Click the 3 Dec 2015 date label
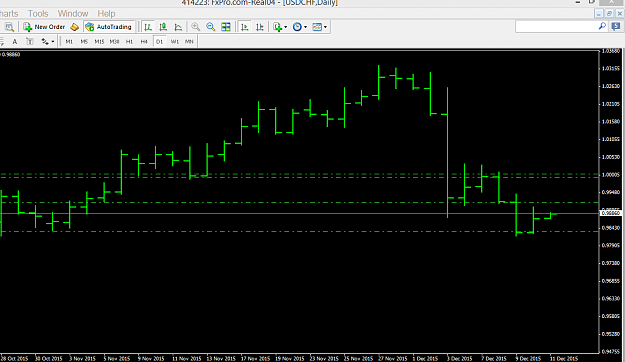The image size is (625, 362). 460,358
